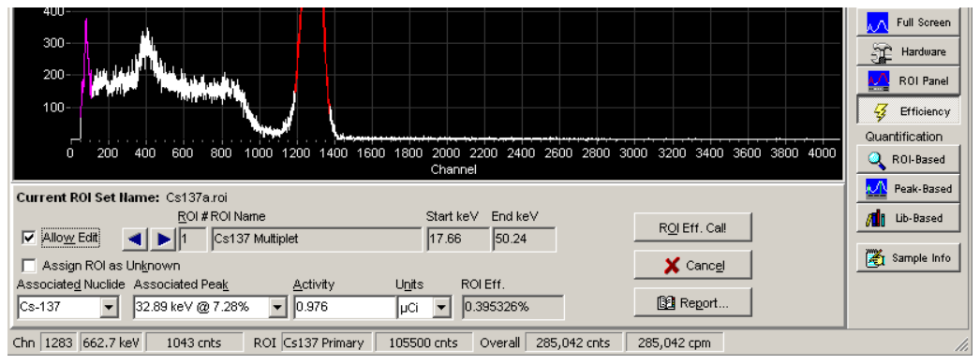The image size is (980, 364).
Task: Cancel the efficiency calibration
Action: point(692,266)
